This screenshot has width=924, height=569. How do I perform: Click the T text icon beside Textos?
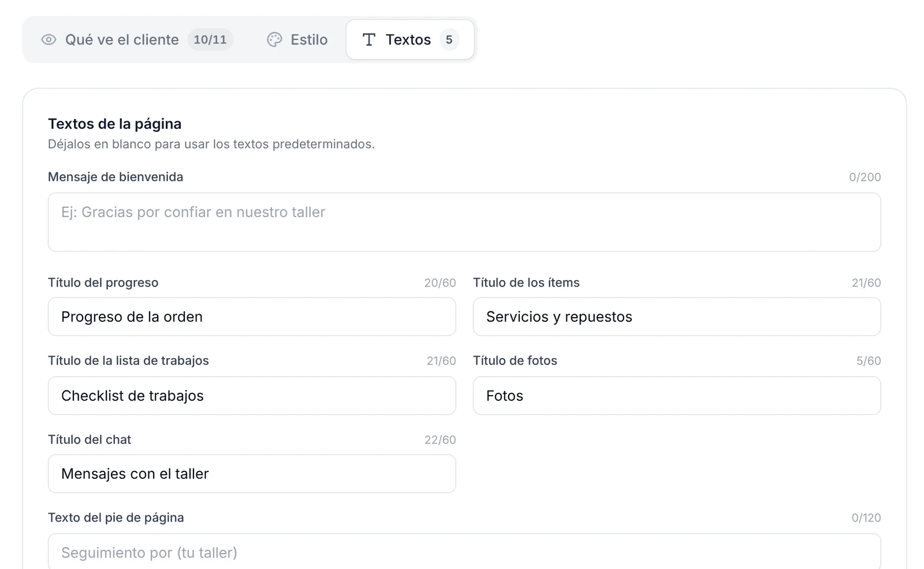[369, 39]
